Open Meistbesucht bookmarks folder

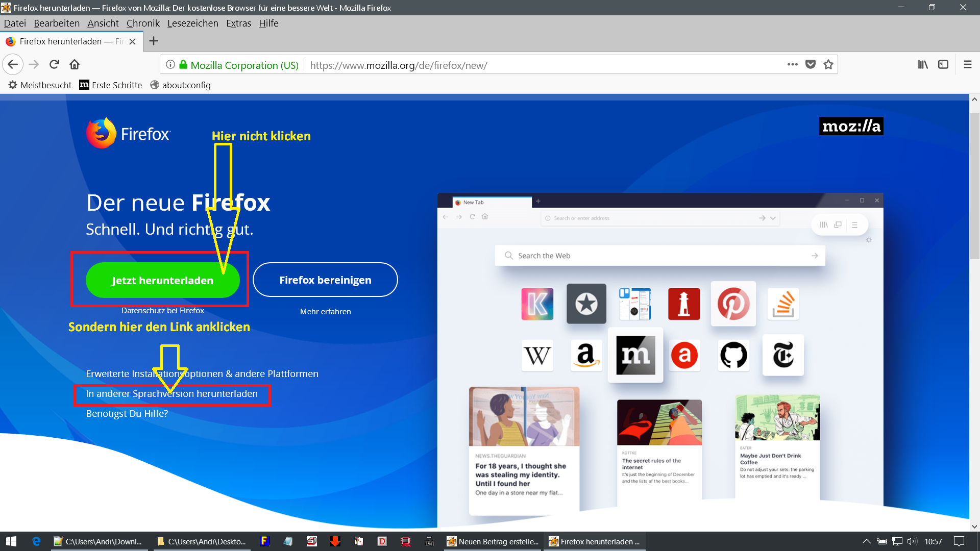point(40,85)
